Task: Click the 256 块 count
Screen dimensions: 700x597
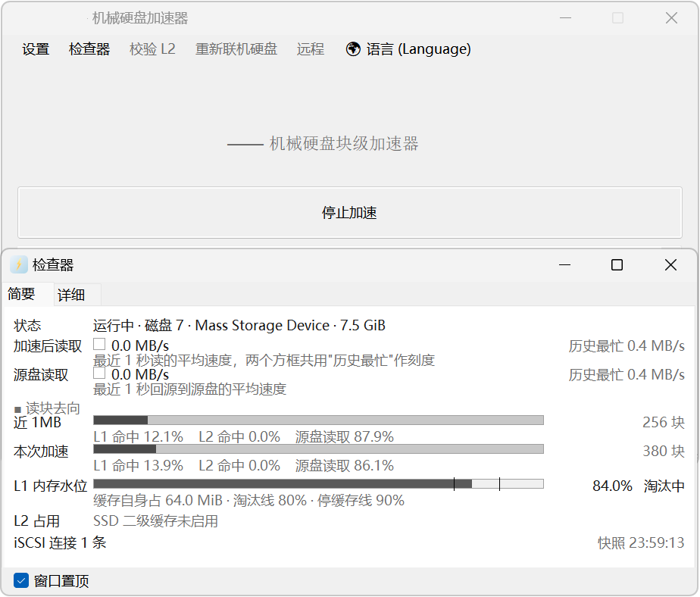Action: pyautogui.click(x=664, y=422)
